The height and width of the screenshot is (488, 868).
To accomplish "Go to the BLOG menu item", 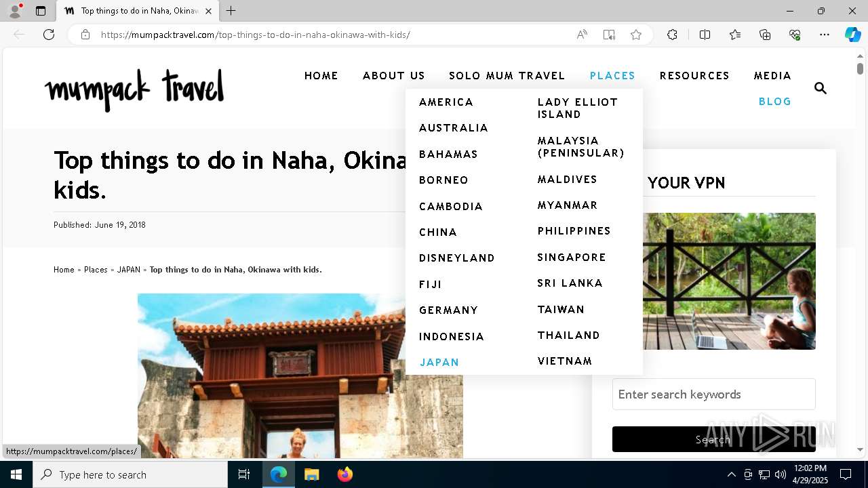I will [x=775, y=102].
